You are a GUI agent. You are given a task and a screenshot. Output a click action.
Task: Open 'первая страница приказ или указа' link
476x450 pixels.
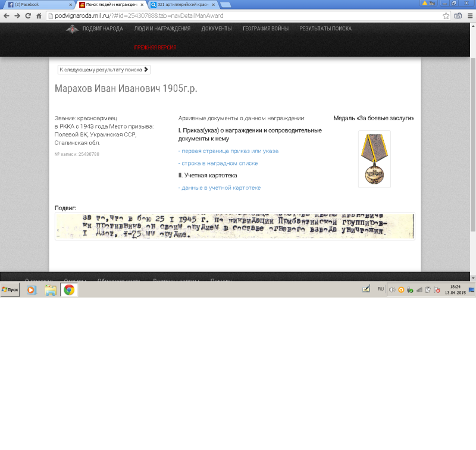228,151
